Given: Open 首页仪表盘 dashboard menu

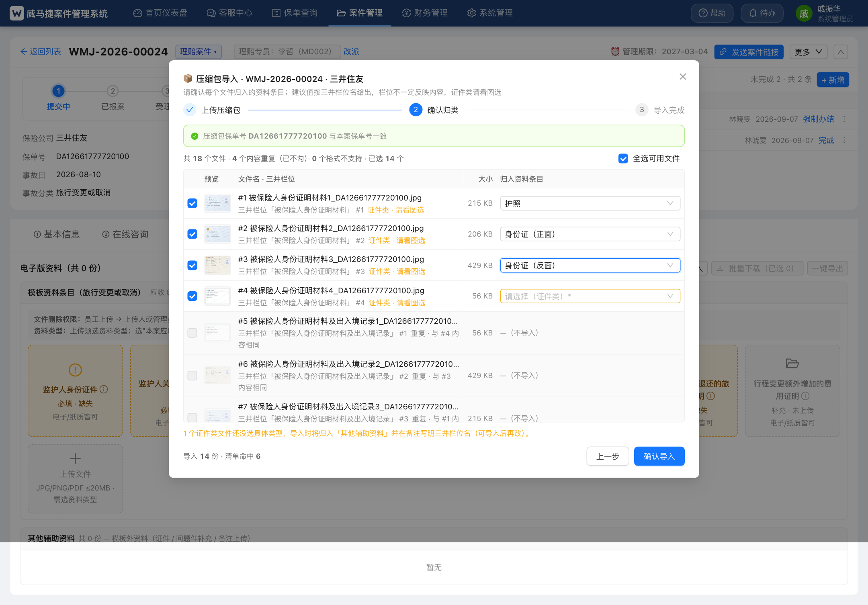Looking at the screenshot, I should pos(160,13).
